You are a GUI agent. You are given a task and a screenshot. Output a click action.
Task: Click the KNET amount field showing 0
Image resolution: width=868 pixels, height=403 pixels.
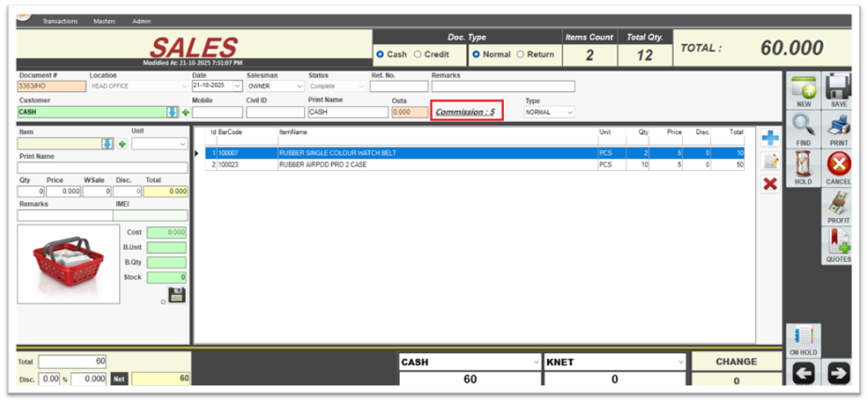click(615, 380)
